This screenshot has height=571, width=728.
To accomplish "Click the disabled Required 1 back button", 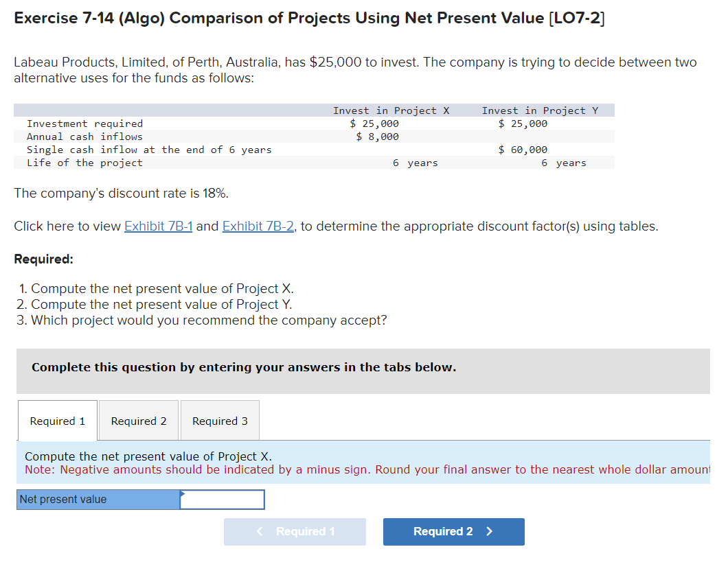I will pyautogui.click(x=295, y=532).
